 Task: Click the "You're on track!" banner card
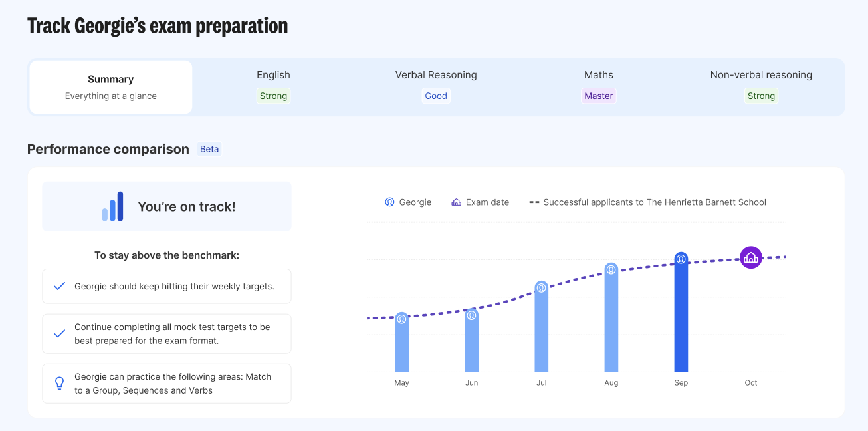point(166,206)
